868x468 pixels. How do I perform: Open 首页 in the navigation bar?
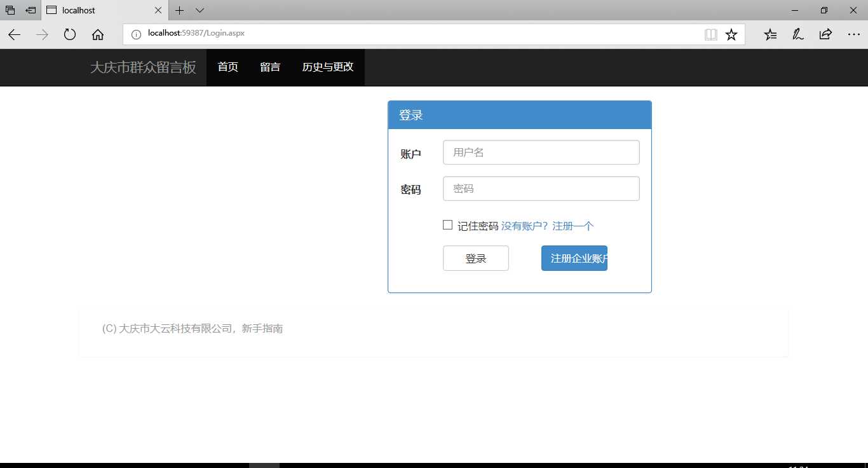(227, 67)
